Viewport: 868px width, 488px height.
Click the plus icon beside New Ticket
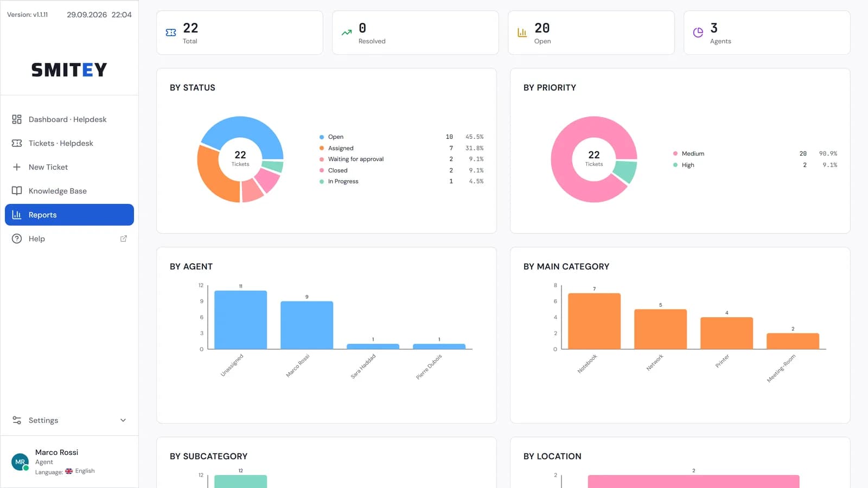pos(17,167)
